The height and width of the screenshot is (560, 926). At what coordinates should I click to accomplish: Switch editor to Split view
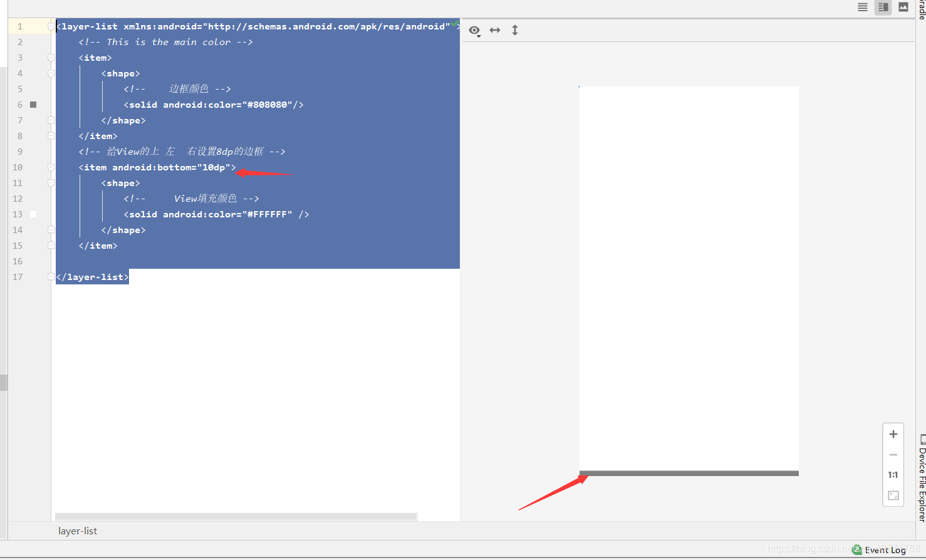click(x=883, y=7)
